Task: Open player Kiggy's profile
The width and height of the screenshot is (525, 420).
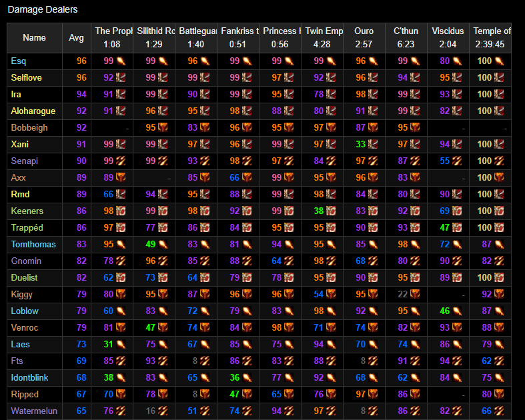Action: (22, 294)
